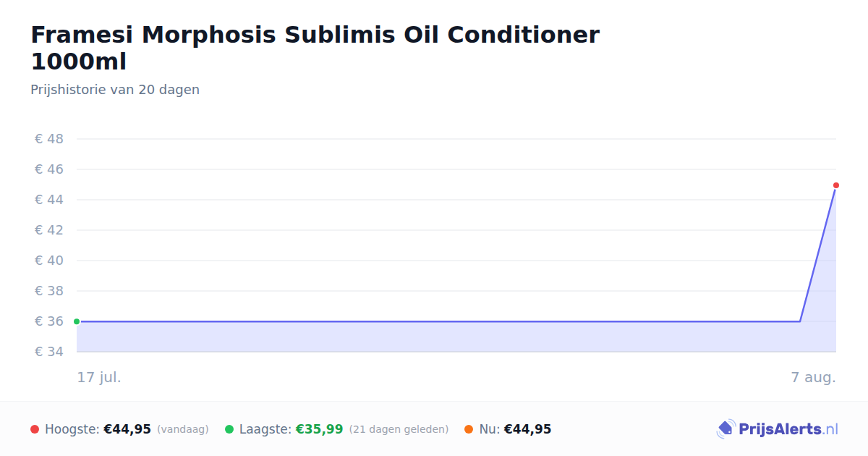Click the product title Framesi Morphosis heading
The height and width of the screenshot is (456, 868).
coord(315,48)
